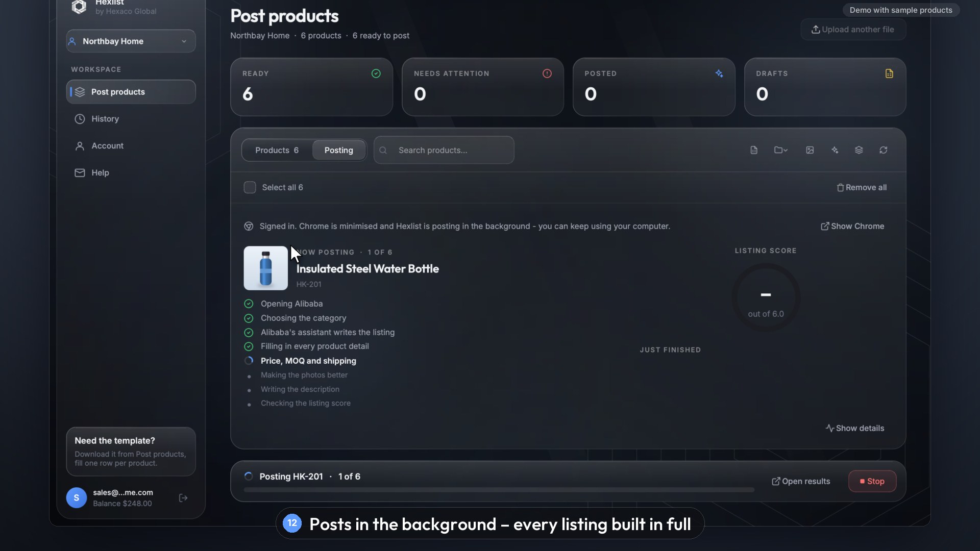Expand the folder dropdown in toolbar

[781, 150]
